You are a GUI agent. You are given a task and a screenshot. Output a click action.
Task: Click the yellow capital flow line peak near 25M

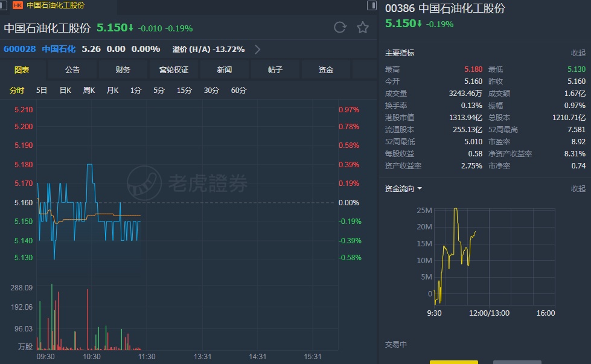point(456,209)
